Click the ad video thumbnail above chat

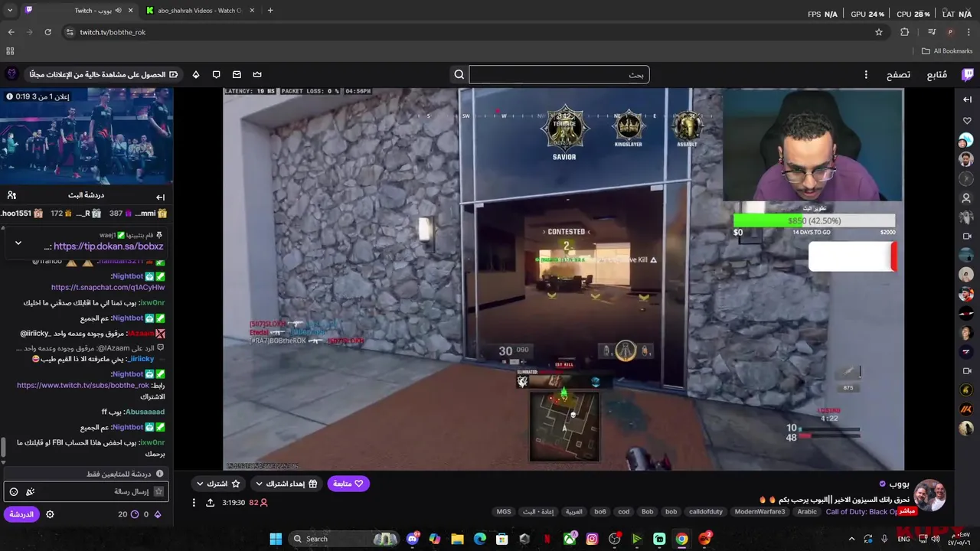pyautogui.click(x=87, y=136)
